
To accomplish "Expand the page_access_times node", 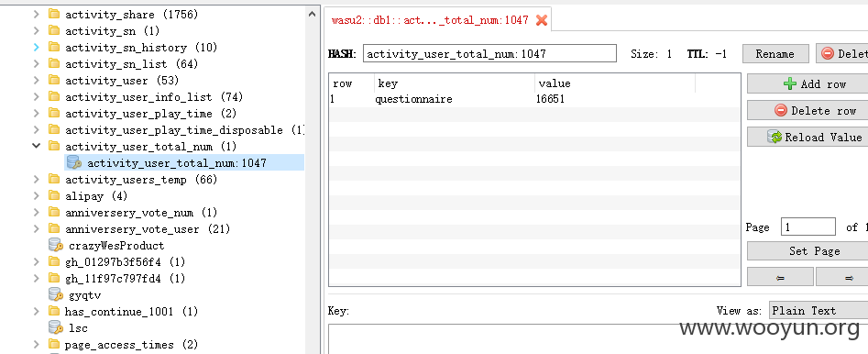I will pyautogui.click(x=37, y=345).
